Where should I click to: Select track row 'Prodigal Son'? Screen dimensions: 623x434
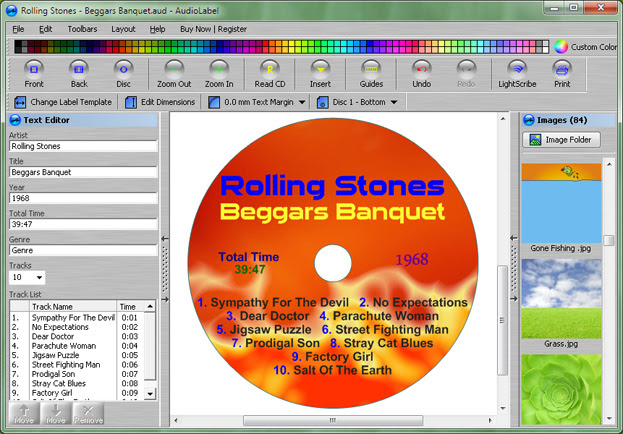(77, 374)
